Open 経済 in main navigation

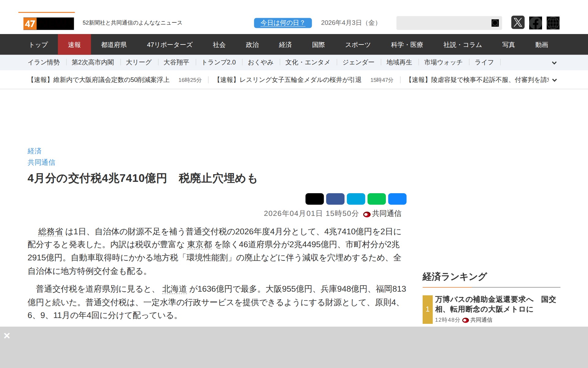pyautogui.click(x=285, y=45)
